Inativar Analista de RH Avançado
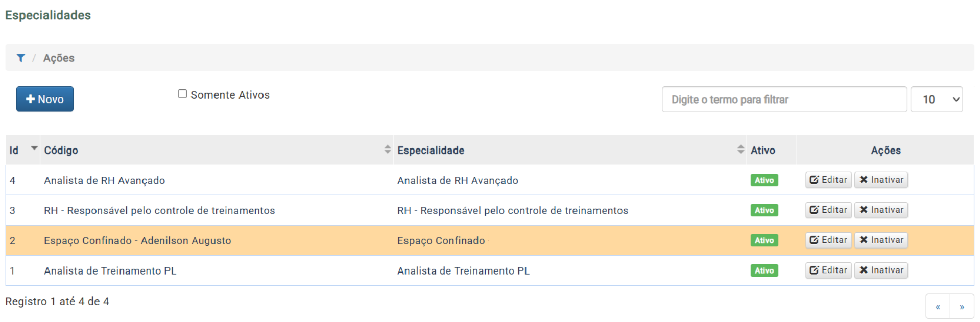Screen dimensions: 980x322 881,180
